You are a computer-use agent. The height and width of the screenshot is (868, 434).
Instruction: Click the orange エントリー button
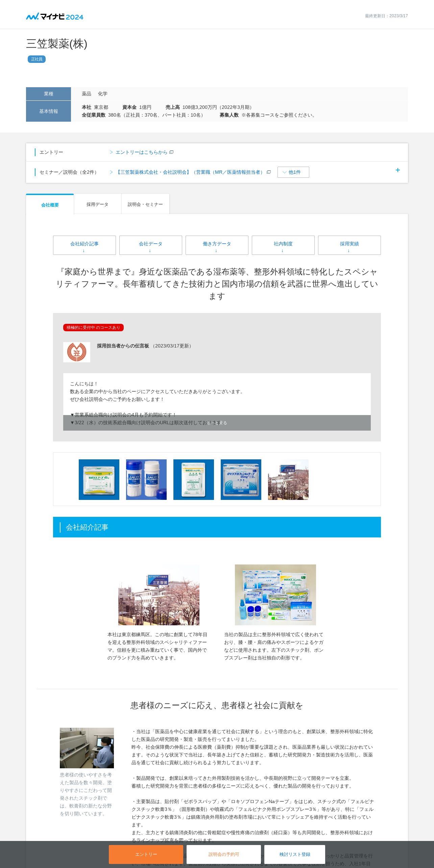click(x=146, y=854)
